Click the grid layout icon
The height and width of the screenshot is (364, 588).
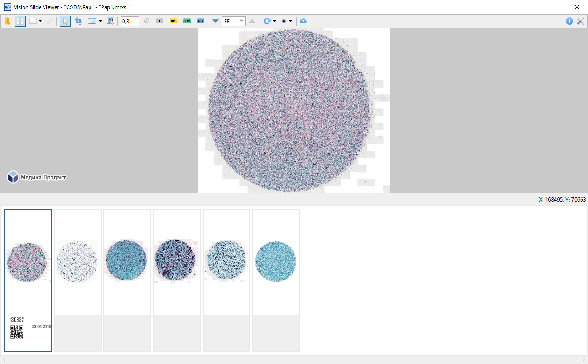pyautogui.click(x=33, y=21)
